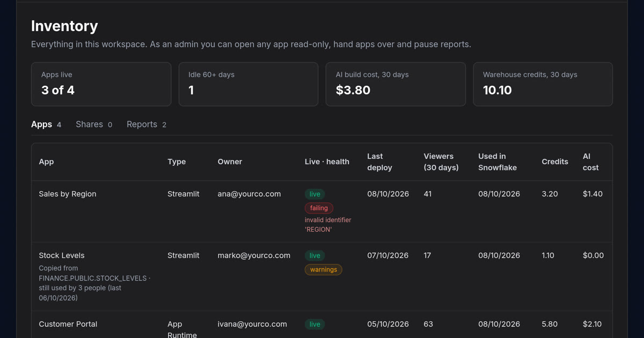Click owner marko@yourco.com
This screenshot has height=338, width=644.
point(254,256)
